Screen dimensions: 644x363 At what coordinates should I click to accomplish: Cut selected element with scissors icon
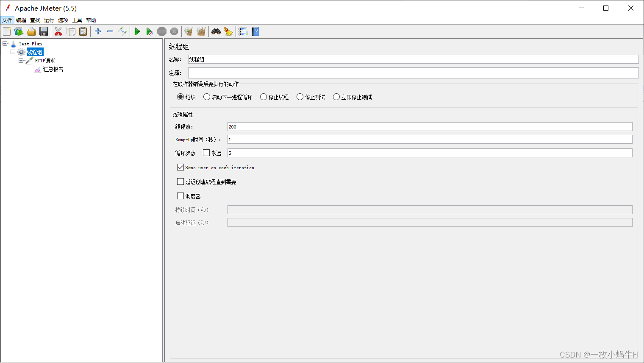pyautogui.click(x=58, y=31)
